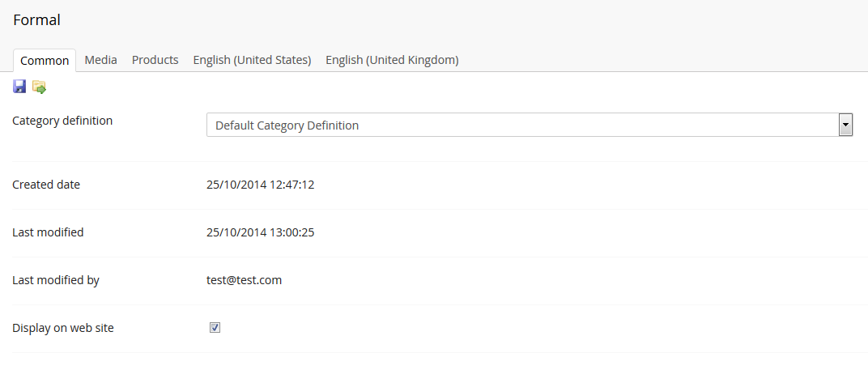This screenshot has width=868, height=387.
Task: Select the Default Category Definition combo box
Action: pyautogui.click(x=530, y=125)
